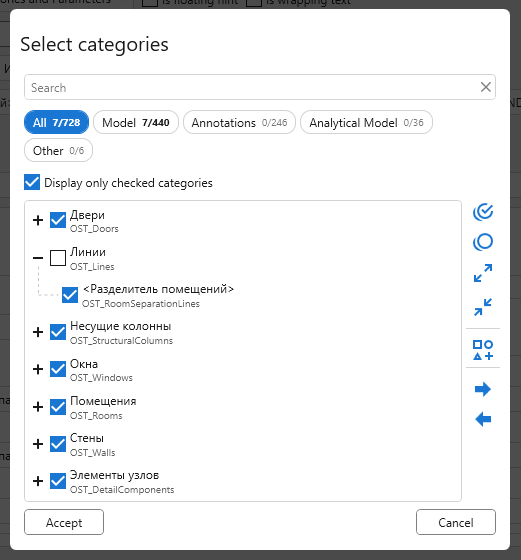Collapse the Линии tree node
521x560 pixels.
point(38,258)
